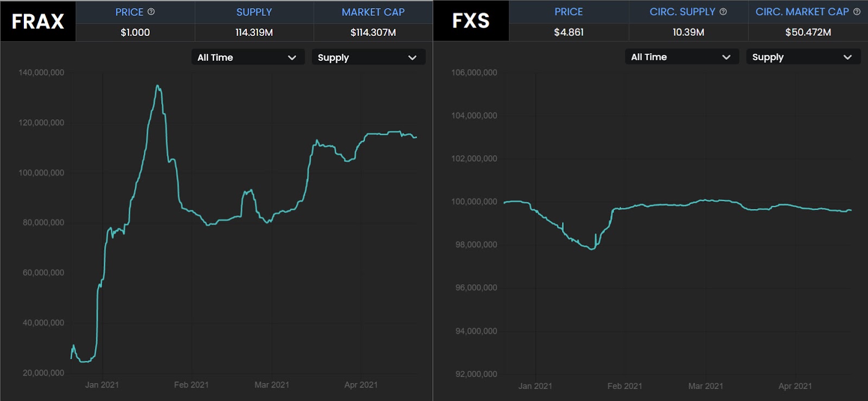Click FXS chart axis label 102,000,000

(x=474, y=158)
